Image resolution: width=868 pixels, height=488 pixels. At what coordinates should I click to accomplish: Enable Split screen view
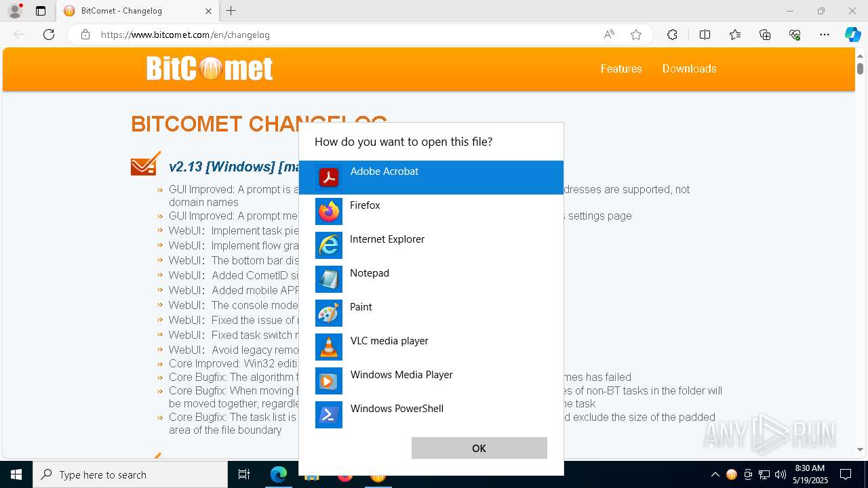pyautogui.click(x=705, y=35)
